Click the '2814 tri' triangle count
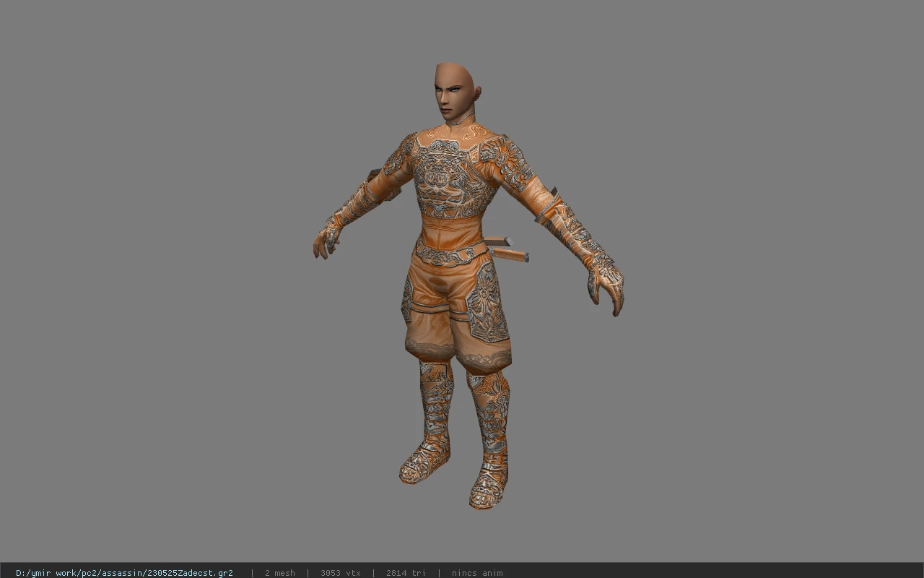The width and height of the screenshot is (924, 578). (x=406, y=573)
